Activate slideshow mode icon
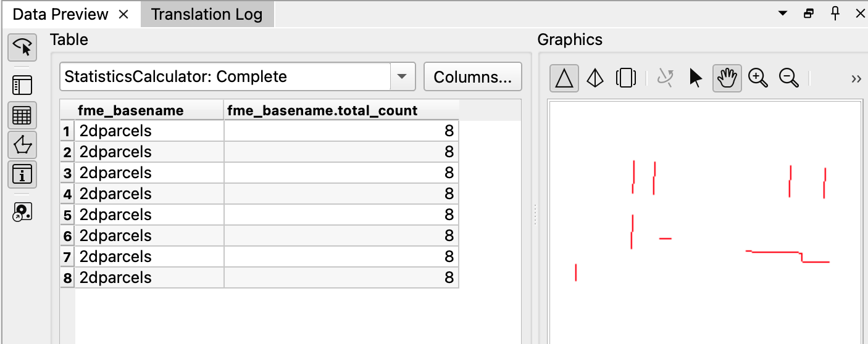This screenshot has width=868, height=344. [625, 78]
